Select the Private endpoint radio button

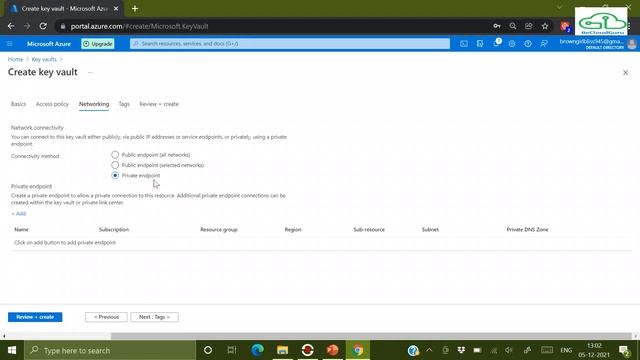click(x=115, y=175)
